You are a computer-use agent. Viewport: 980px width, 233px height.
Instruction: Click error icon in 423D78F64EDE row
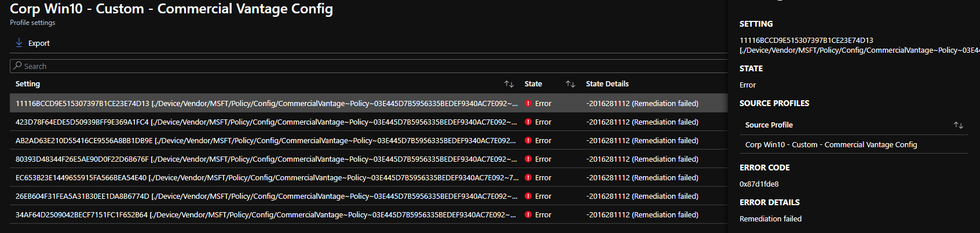528,122
